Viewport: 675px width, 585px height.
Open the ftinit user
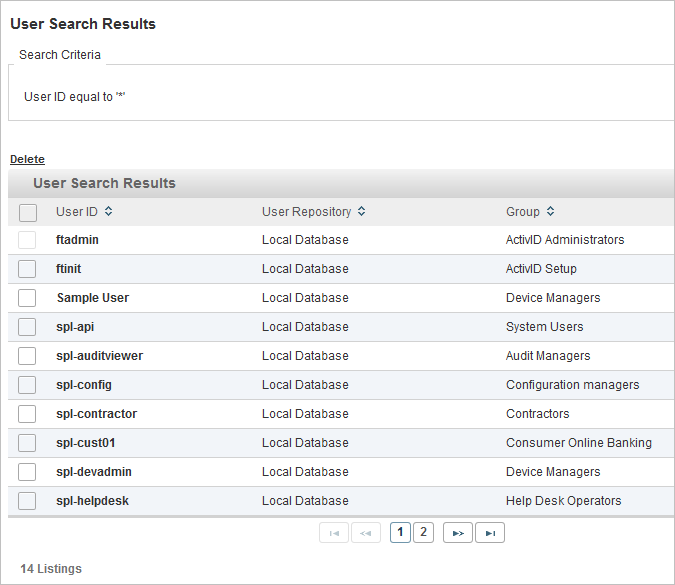(68, 269)
